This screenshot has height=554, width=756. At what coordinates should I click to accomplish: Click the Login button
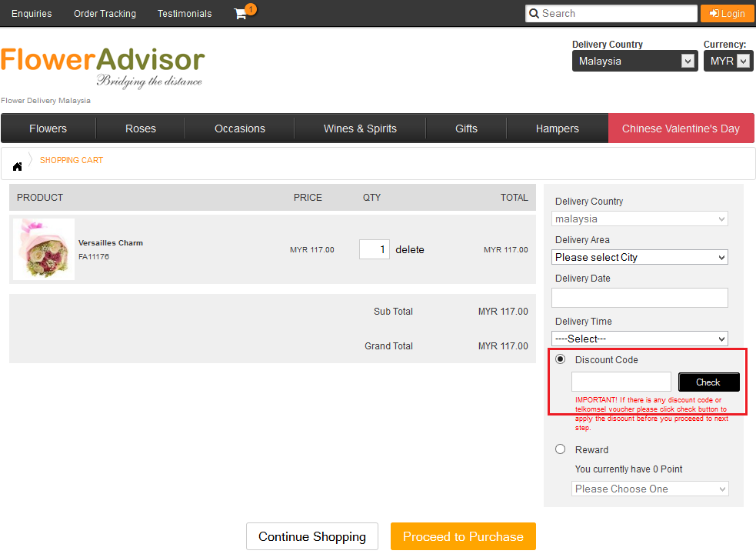[727, 14]
